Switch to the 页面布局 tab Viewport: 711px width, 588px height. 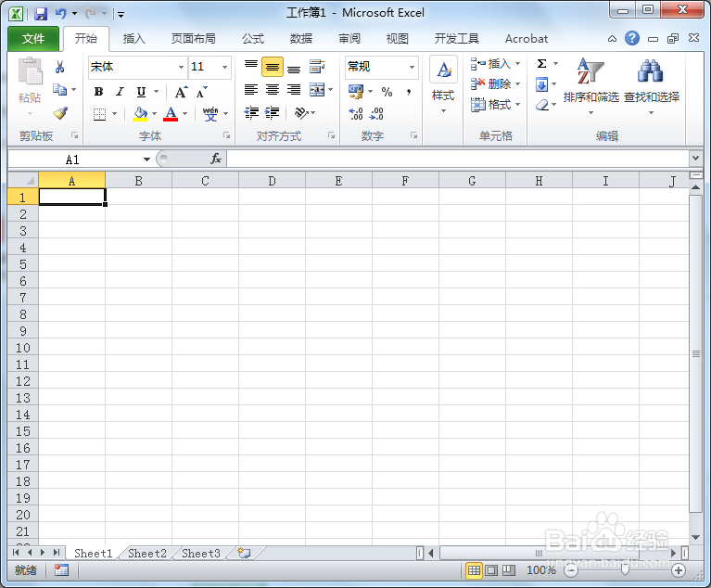tap(193, 39)
